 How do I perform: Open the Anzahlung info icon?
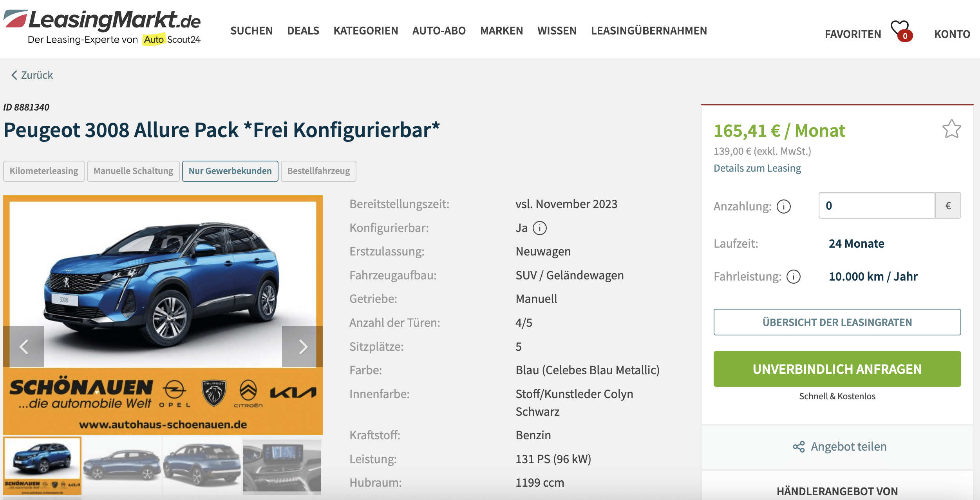pyautogui.click(x=784, y=206)
